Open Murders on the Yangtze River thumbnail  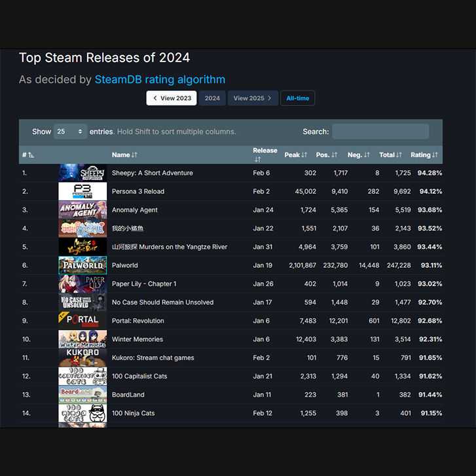coord(82,247)
